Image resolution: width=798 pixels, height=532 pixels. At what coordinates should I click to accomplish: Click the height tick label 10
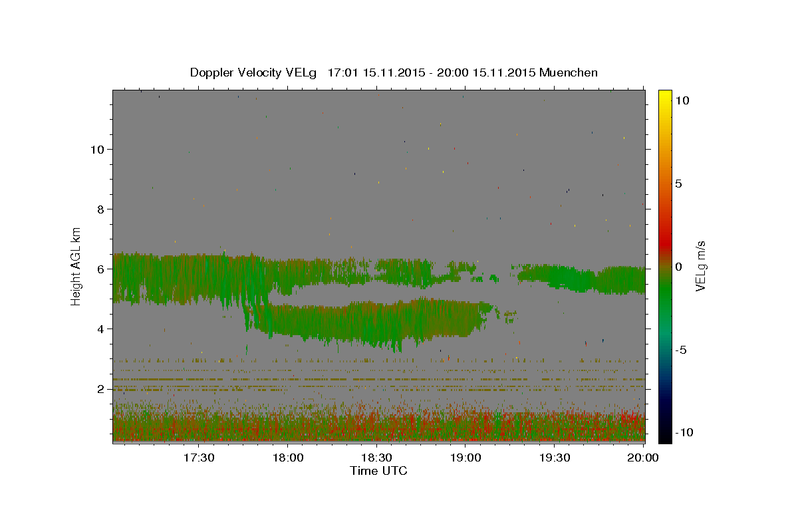(x=97, y=149)
